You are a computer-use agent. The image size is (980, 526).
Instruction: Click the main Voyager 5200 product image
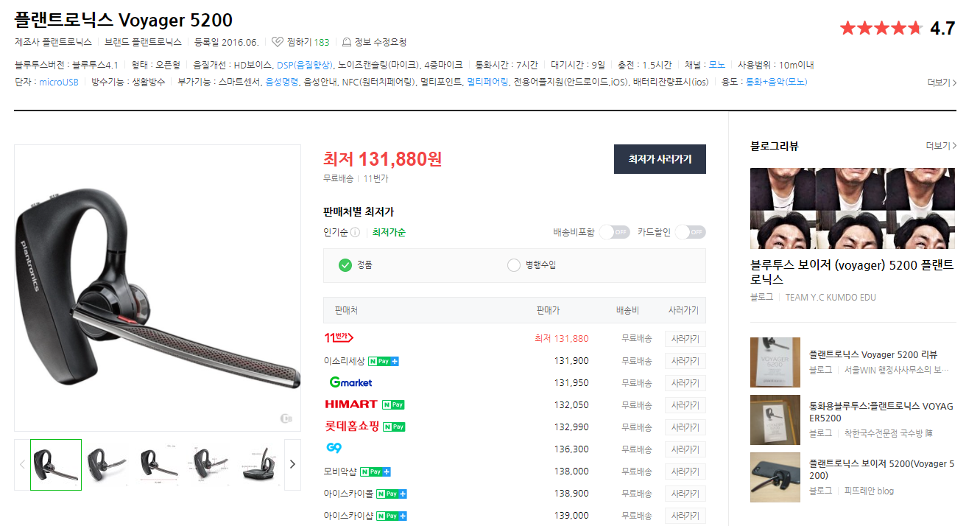point(158,288)
